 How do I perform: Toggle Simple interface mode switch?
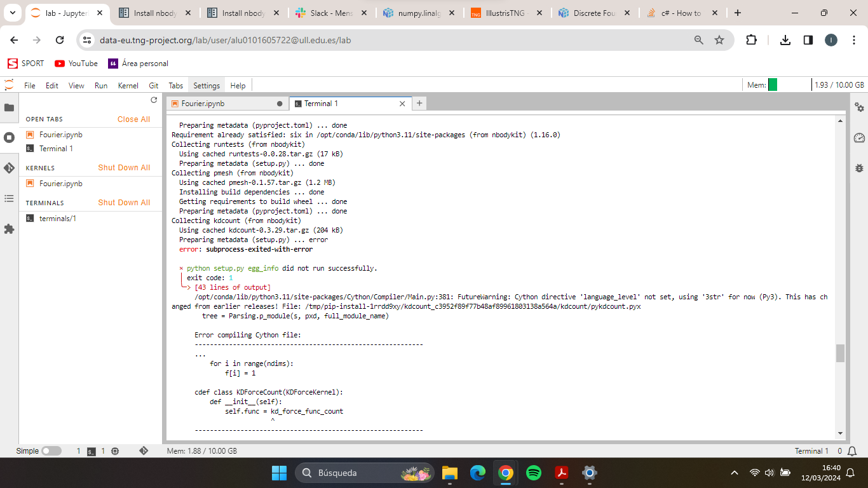(x=51, y=451)
